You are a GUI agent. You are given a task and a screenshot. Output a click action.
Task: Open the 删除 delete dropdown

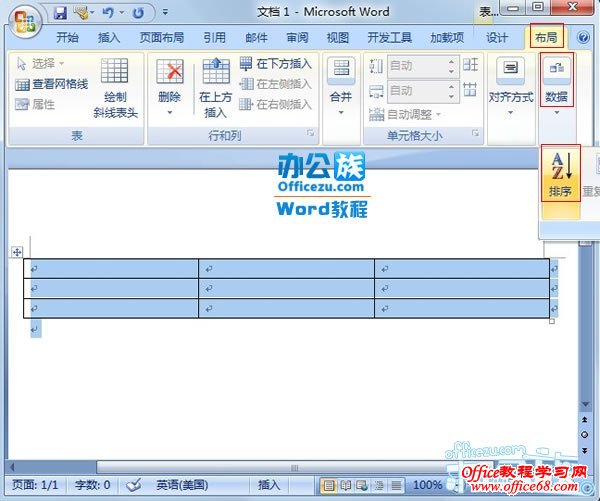(x=170, y=88)
